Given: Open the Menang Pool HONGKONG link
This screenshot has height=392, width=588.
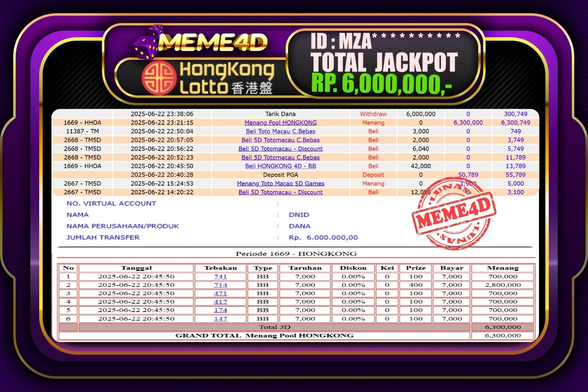Looking at the screenshot, I should point(280,122).
